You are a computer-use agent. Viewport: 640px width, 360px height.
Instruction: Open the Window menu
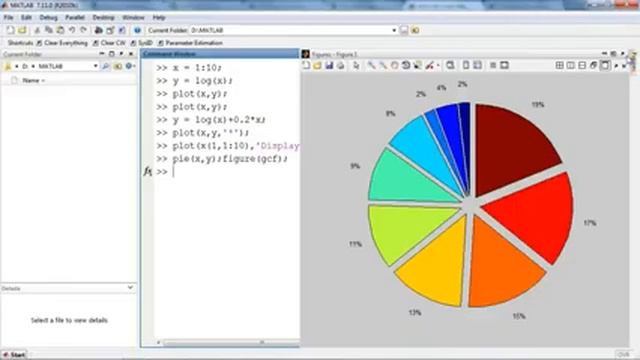133,18
